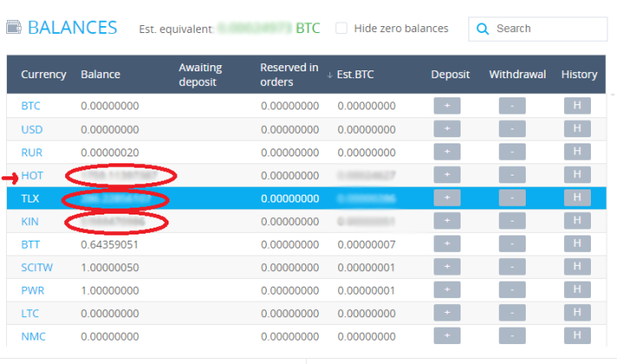Open the PWR currency link
Screen dimensions: 617x364
(x=33, y=290)
